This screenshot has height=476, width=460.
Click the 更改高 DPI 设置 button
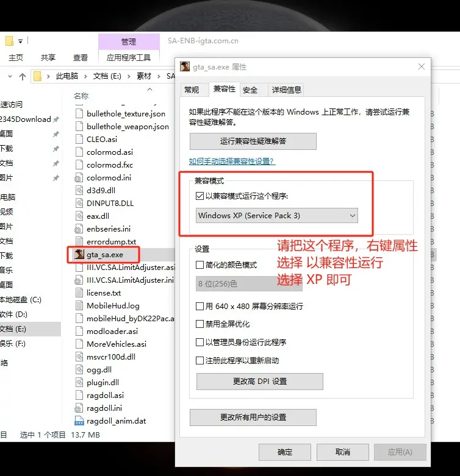260,382
